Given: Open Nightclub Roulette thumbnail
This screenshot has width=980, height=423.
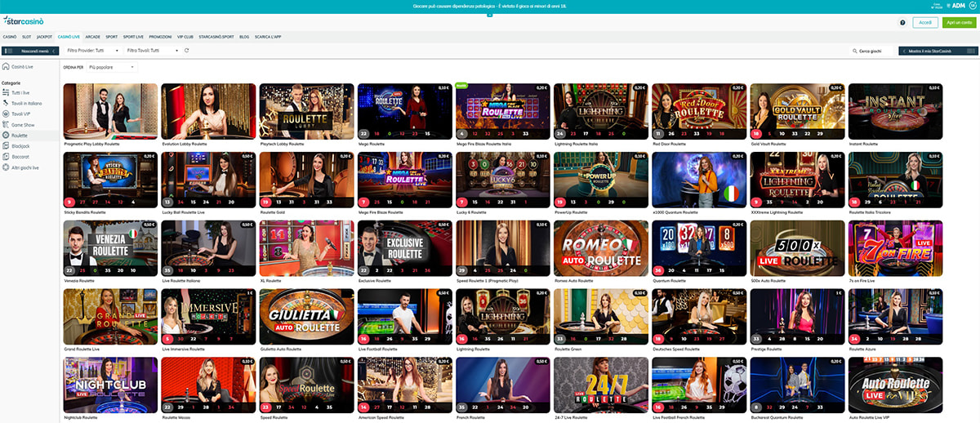Looking at the screenshot, I should (x=111, y=385).
